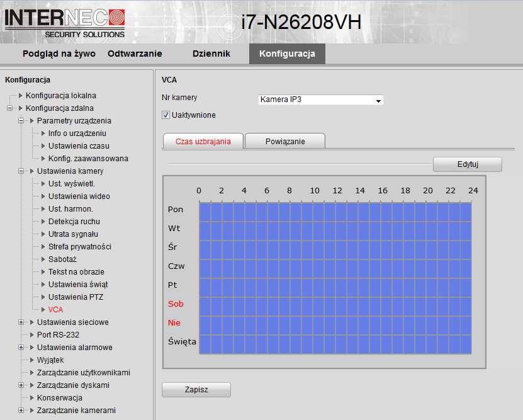523x420 pixels.
Task: Open the Dziennik tab
Action: tap(211, 54)
